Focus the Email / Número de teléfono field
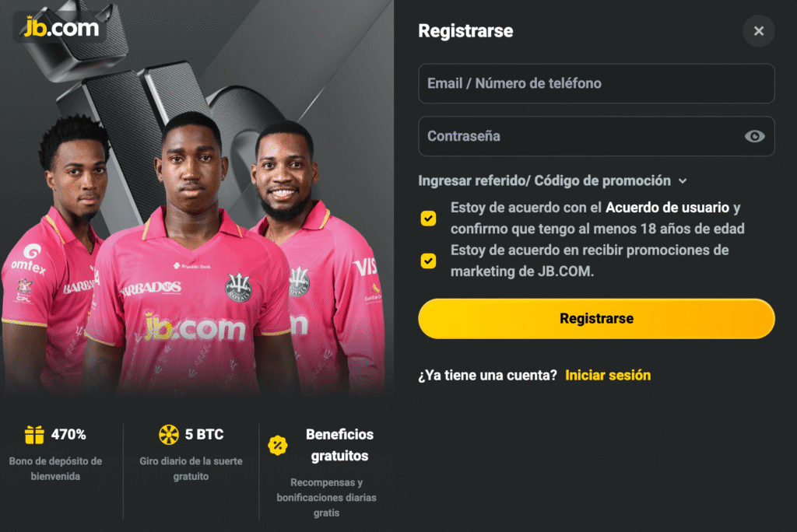 [x=596, y=83]
